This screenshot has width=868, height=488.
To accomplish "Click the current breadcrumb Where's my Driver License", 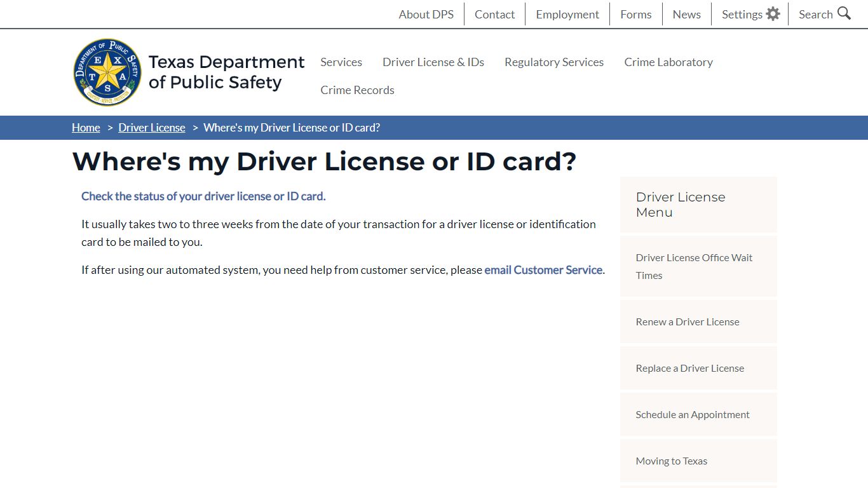I will (292, 127).
